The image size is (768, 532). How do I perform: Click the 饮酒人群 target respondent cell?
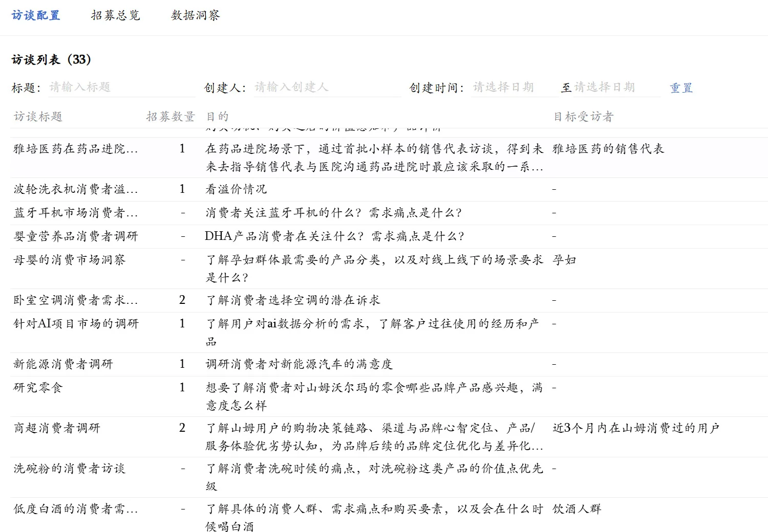coord(577,509)
